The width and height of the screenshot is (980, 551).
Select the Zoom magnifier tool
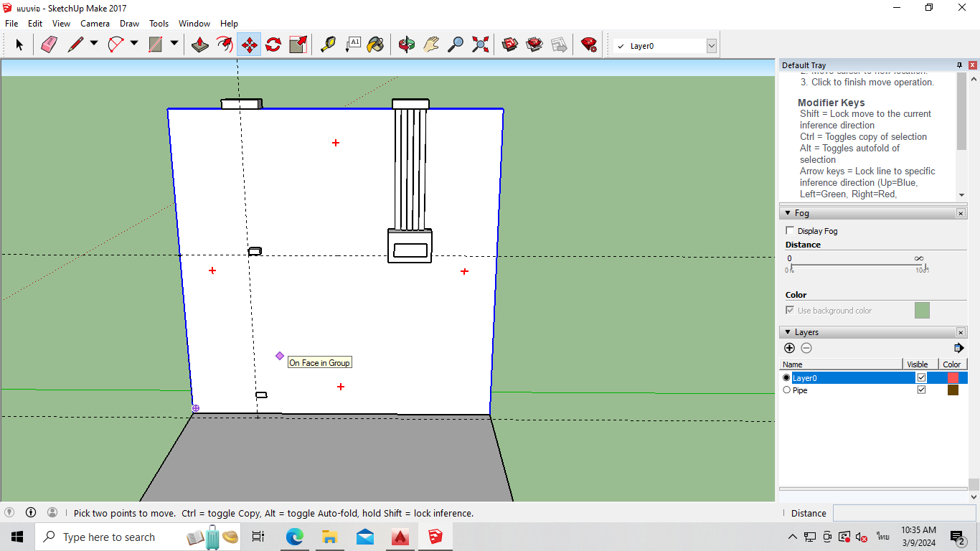pos(456,44)
